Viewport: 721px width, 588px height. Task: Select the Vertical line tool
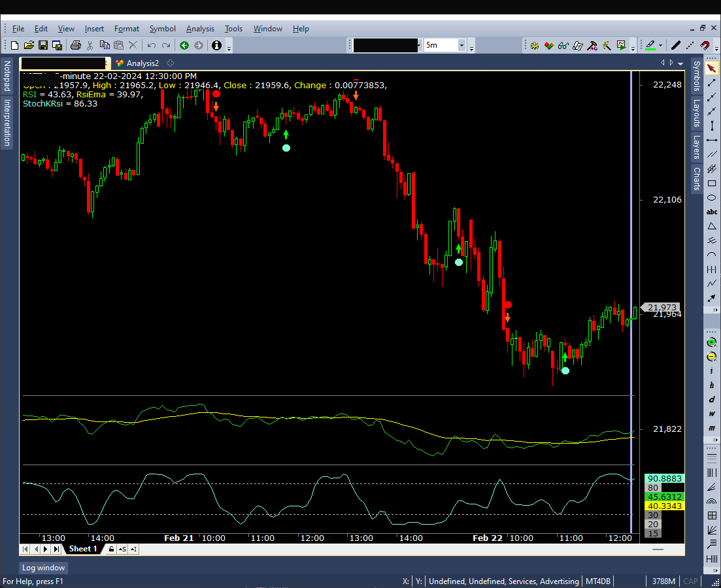coord(711,125)
